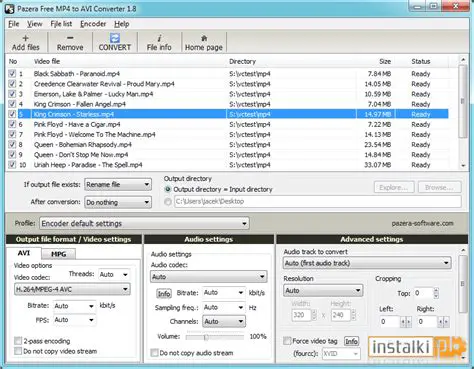Image resolution: width=474 pixels, height=369 pixels.
Task: Open File info from the toolbar
Action: pyautogui.click(x=159, y=42)
